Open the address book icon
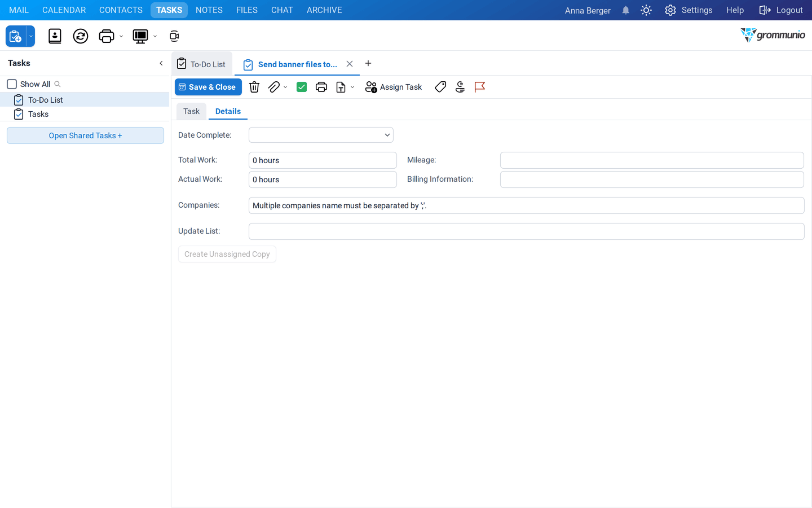Screen dimensions: 812x508 [55, 36]
